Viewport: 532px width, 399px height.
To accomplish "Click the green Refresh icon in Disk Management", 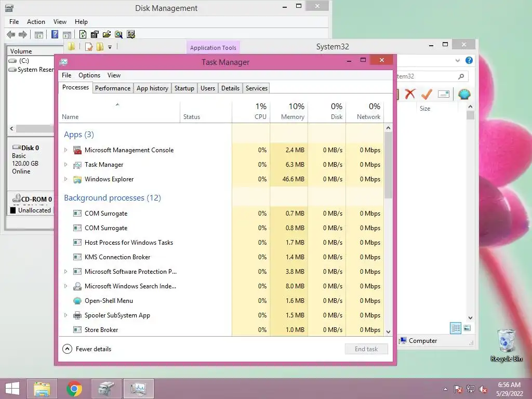I will pyautogui.click(x=83, y=34).
